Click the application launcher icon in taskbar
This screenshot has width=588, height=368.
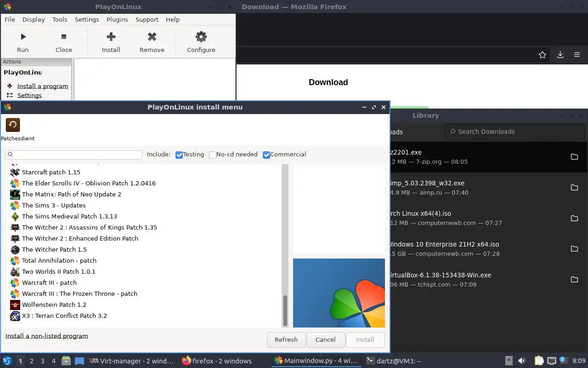(x=7, y=361)
